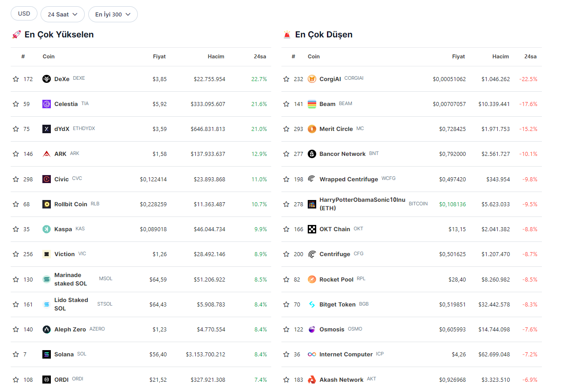This screenshot has width=574, height=392.
Task: Click the Celestia purple logo icon
Action: (46, 104)
